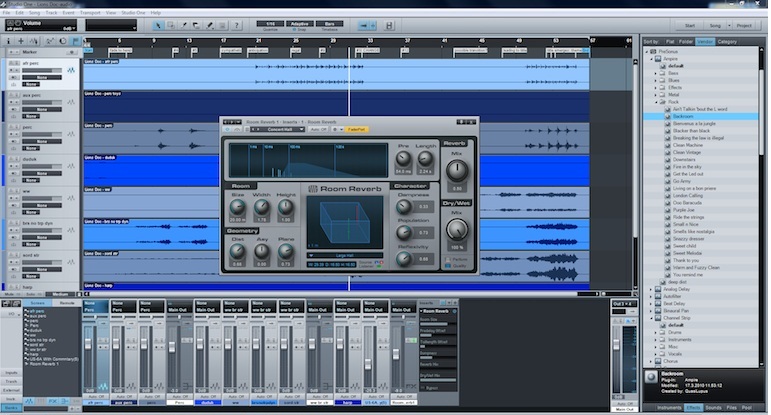Image resolution: width=771 pixels, height=415 pixels.
Task: Click the Inputs button in mixer sidebar
Action: [11, 373]
